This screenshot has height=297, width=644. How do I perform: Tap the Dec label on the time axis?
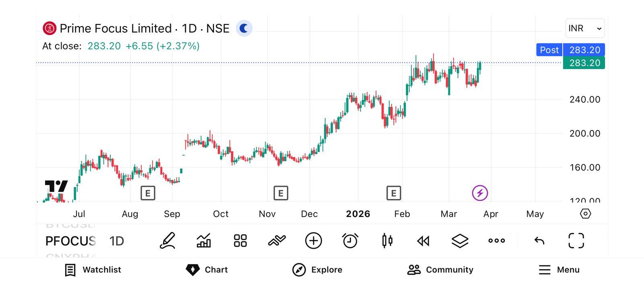pyautogui.click(x=309, y=214)
